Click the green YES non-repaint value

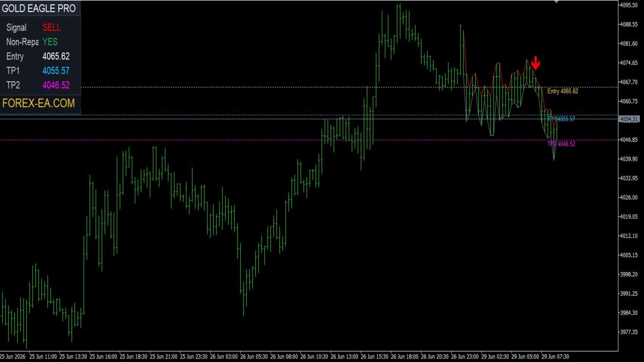50,42
